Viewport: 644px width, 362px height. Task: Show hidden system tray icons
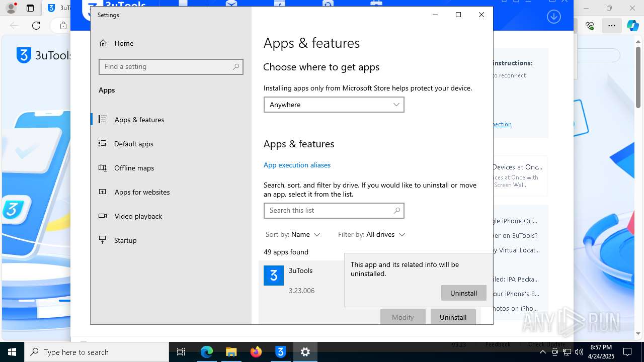point(542,352)
